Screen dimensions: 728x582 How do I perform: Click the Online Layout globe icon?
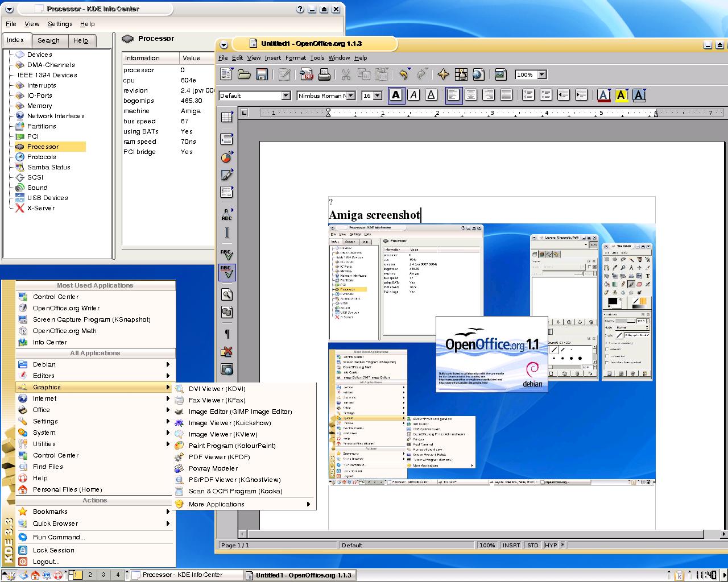pyautogui.click(x=227, y=370)
